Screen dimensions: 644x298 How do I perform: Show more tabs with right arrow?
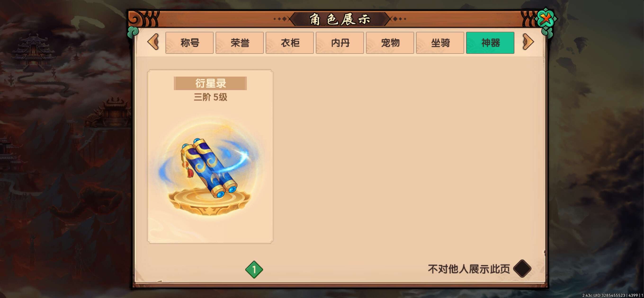click(528, 42)
